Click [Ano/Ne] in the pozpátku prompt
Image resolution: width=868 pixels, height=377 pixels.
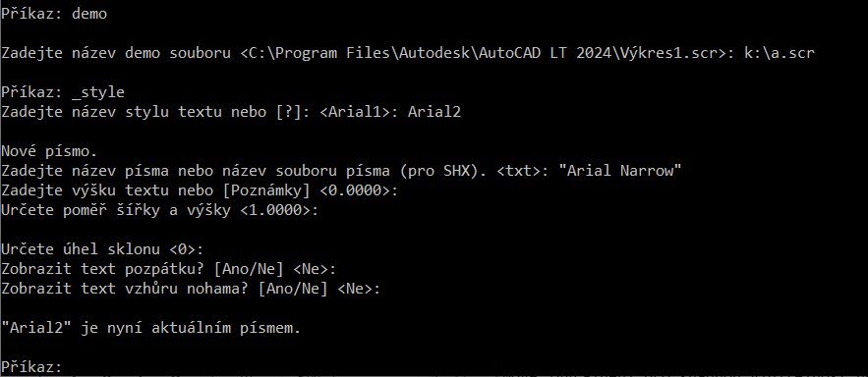pos(249,269)
